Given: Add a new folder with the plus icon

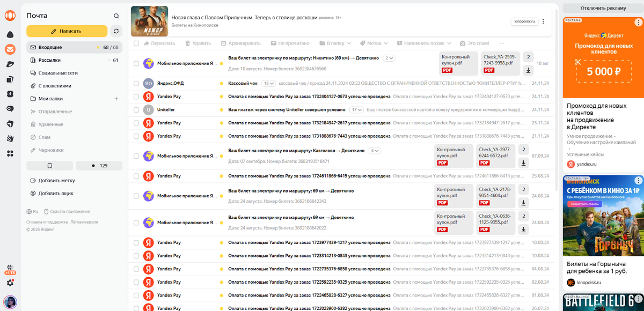Looking at the screenshot, I should click(x=116, y=99).
